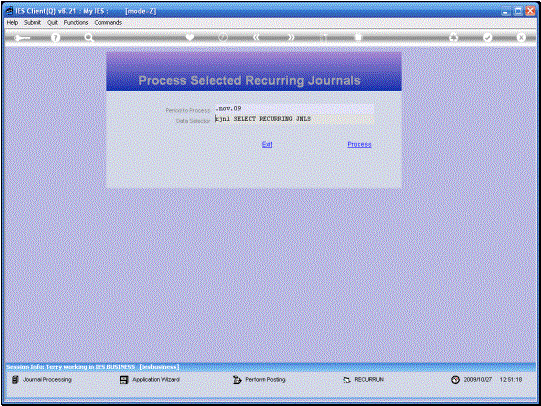Viewport: 541px width, 406px height.
Task: Click the magnifying glass search icon
Action: 89,38
